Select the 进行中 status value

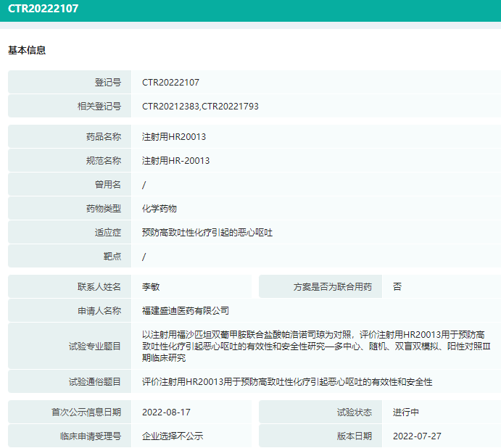coord(406,412)
